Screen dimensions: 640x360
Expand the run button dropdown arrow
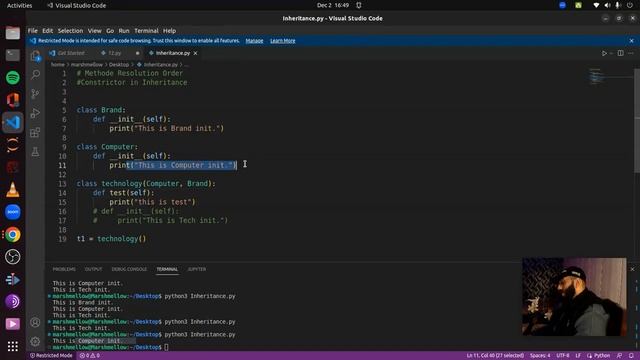pyautogui.click(x=611, y=53)
